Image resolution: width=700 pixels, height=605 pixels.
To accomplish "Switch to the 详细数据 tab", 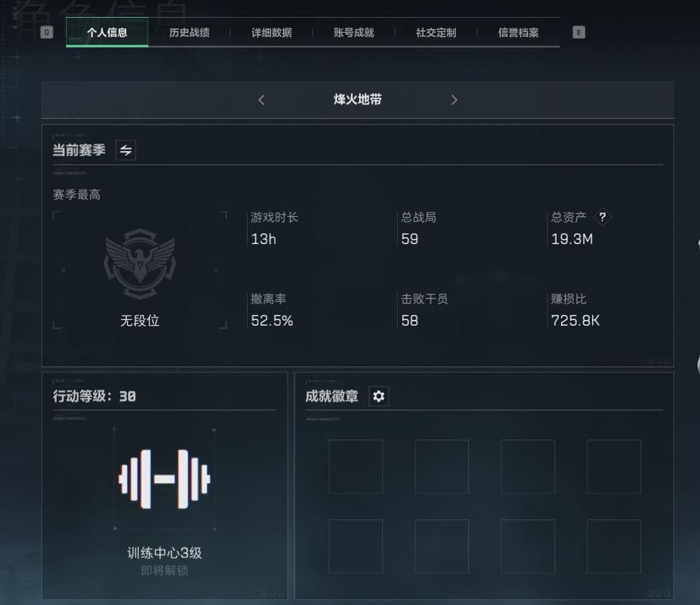I will [x=272, y=32].
